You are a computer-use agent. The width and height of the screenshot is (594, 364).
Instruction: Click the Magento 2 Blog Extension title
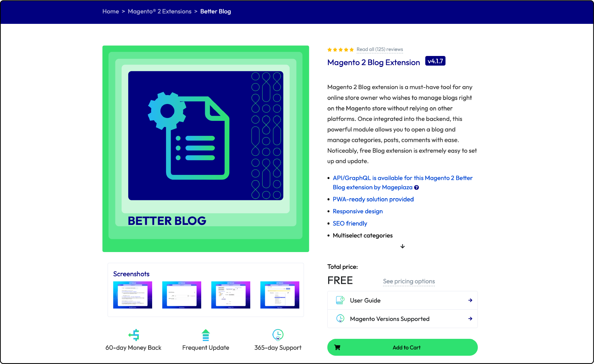pyautogui.click(x=374, y=62)
